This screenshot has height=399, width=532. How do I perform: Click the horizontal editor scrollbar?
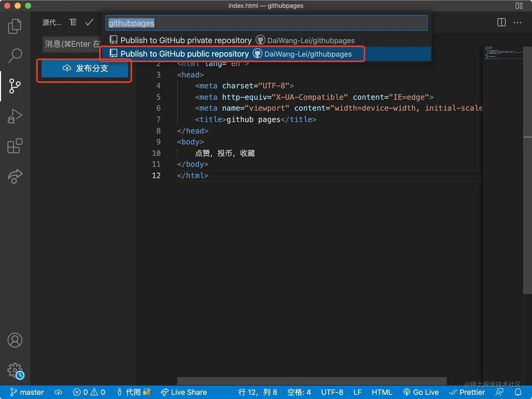click(312, 381)
